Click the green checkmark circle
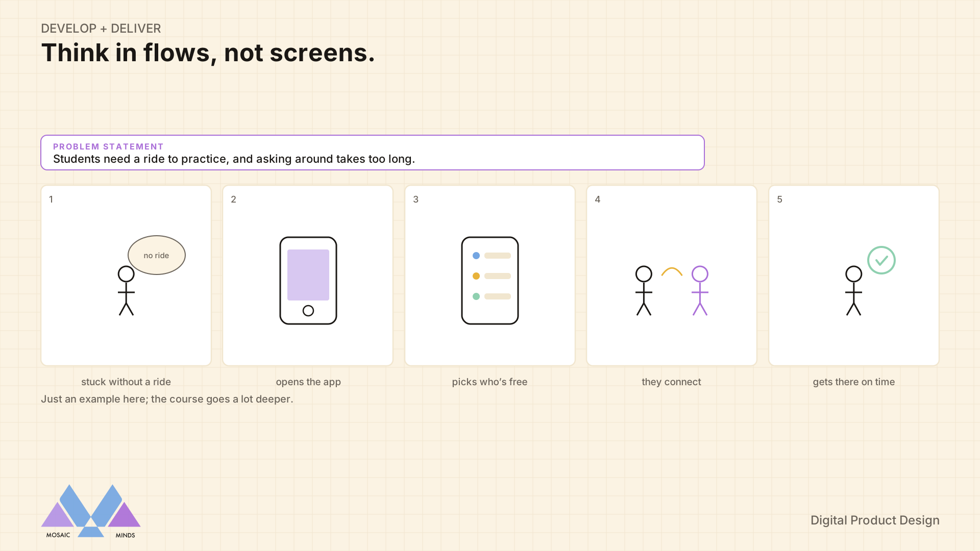This screenshot has width=980, height=551. click(881, 260)
